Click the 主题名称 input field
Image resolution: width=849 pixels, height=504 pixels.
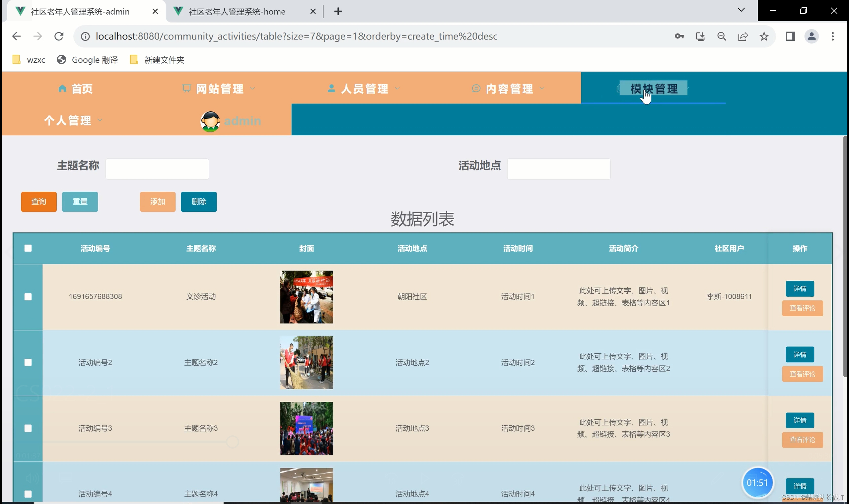point(157,169)
